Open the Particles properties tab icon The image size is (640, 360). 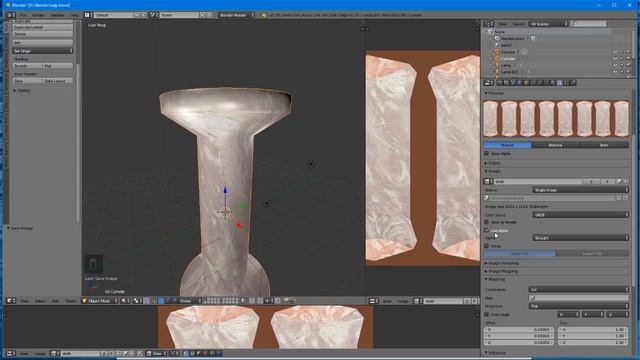566,83
